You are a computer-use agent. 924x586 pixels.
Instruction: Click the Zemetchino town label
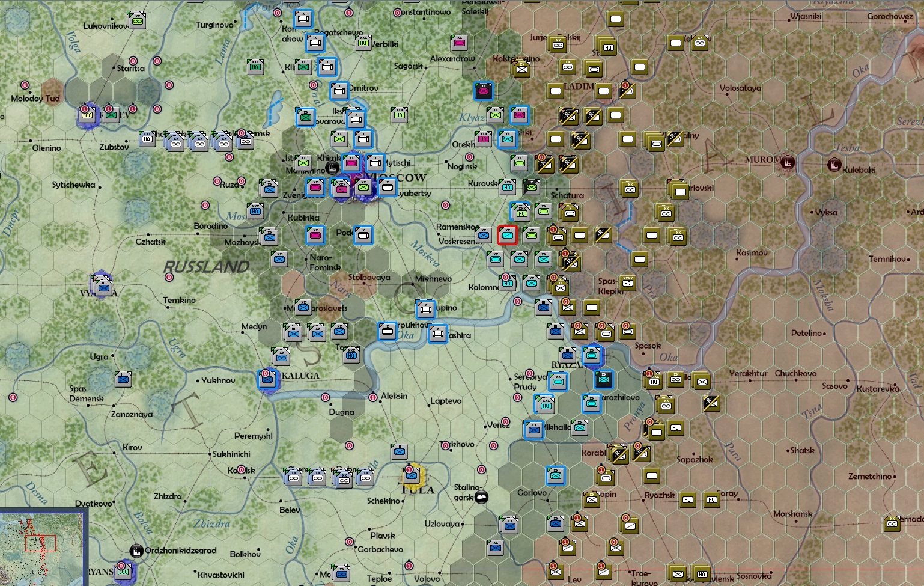click(870, 477)
